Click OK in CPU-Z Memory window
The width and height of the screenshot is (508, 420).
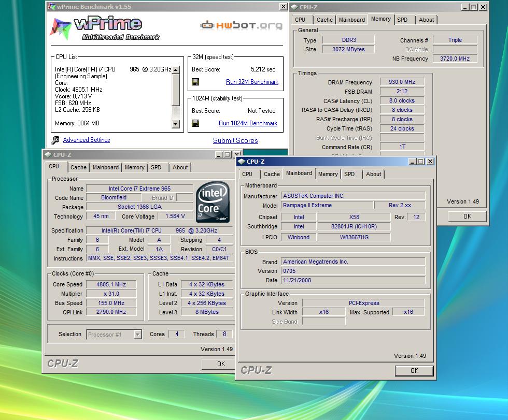(467, 216)
